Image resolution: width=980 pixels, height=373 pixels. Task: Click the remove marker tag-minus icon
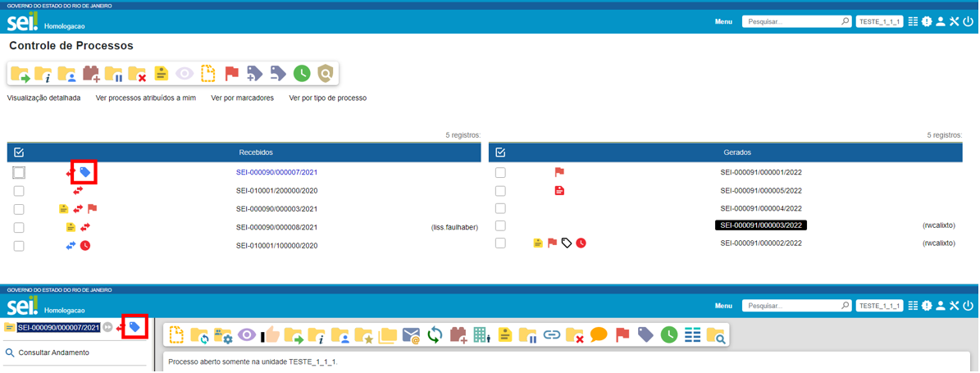[x=279, y=74]
